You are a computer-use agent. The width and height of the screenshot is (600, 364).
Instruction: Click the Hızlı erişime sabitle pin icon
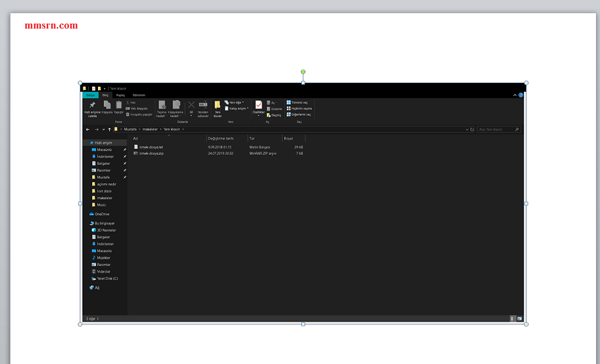(92, 105)
